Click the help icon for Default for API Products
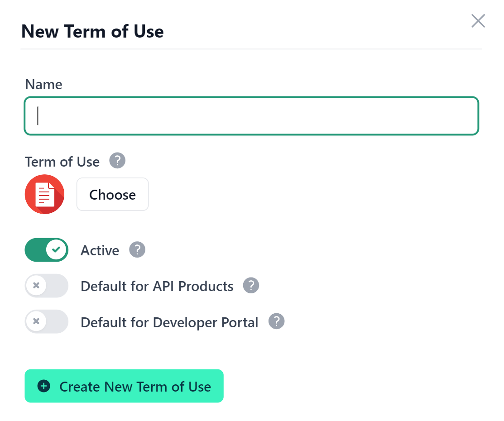The height and width of the screenshot is (421, 504). [250, 285]
